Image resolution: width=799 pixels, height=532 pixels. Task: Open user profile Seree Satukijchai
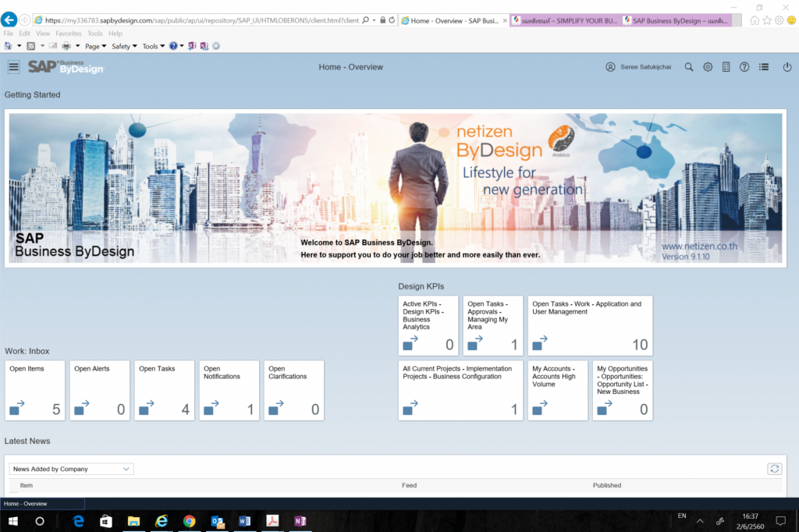tap(638, 67)
